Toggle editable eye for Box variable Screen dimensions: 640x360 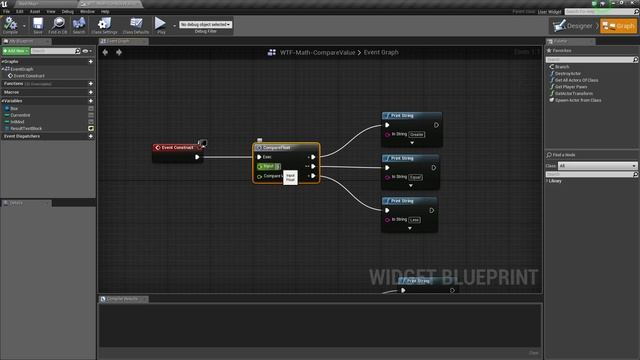pos(91,109)
